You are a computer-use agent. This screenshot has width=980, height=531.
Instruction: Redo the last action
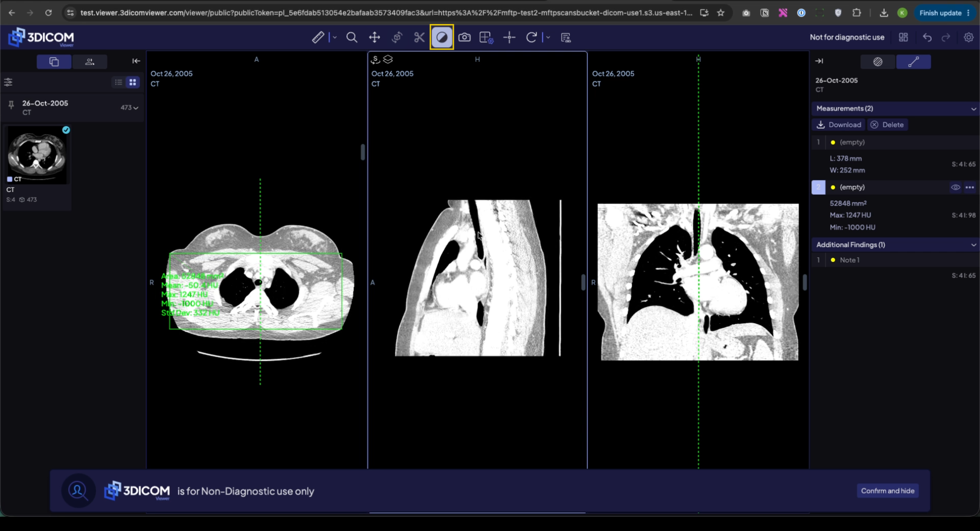946,37
